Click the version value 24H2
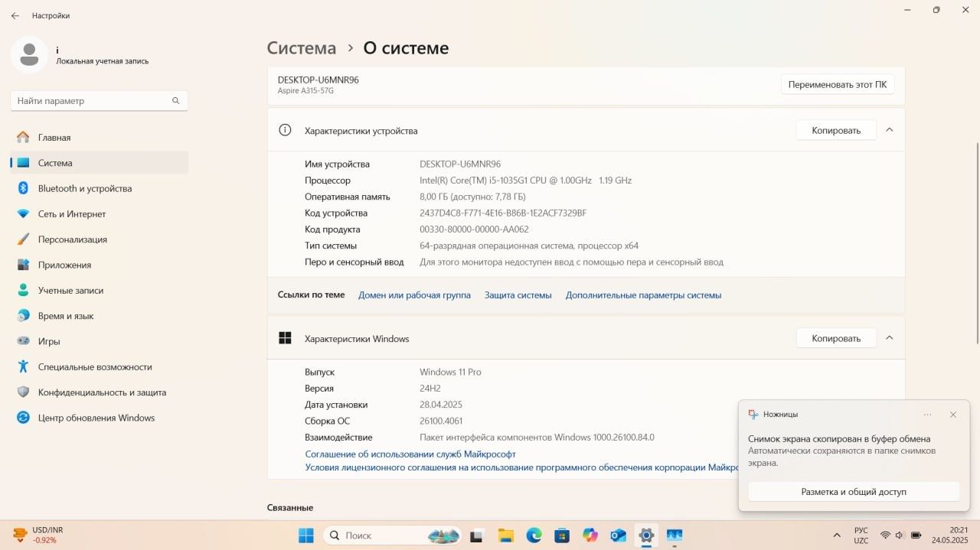The width and height of the screenshot is (980, 550). pyautogui.click(x=430, y=389)
